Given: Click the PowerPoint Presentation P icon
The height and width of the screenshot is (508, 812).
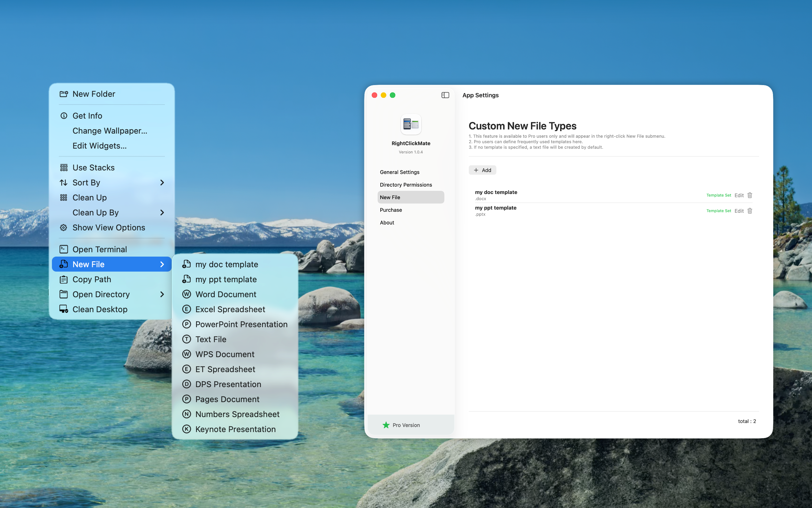Looking at the screenshot, I should [187, 324].
